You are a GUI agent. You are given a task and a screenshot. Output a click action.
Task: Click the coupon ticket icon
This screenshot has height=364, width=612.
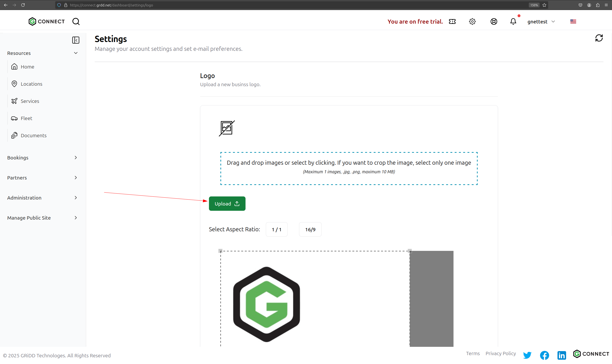click(452, 21)
